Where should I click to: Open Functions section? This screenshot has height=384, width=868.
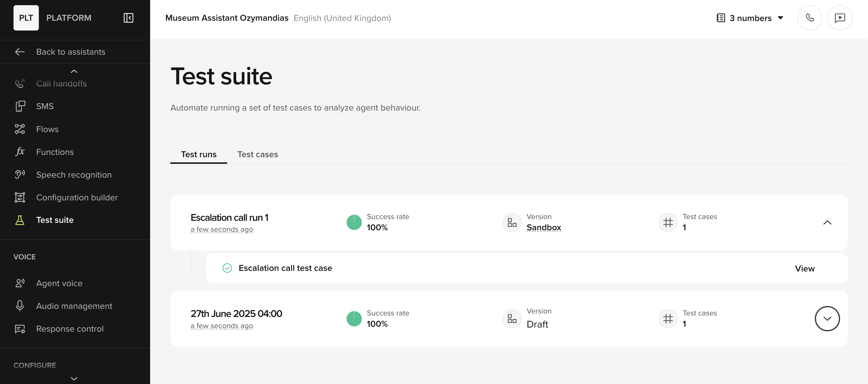tap(55, 152)
